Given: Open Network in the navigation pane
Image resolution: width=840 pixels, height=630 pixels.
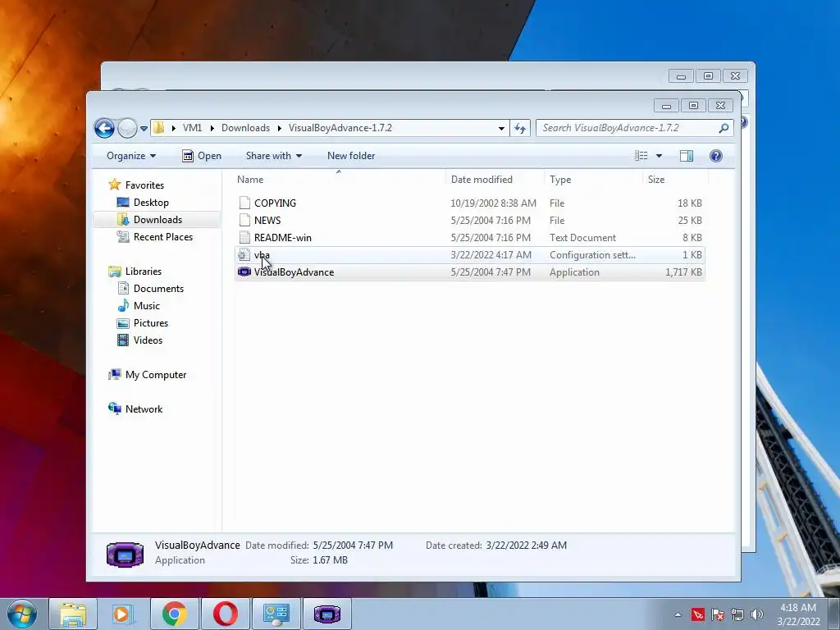Looking at the screenshot, I should [144, 409].
